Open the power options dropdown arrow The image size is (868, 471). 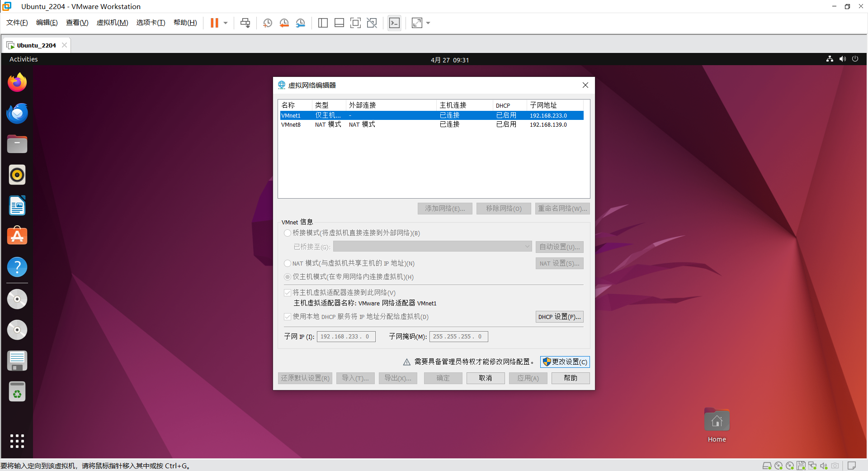point(226,23)
